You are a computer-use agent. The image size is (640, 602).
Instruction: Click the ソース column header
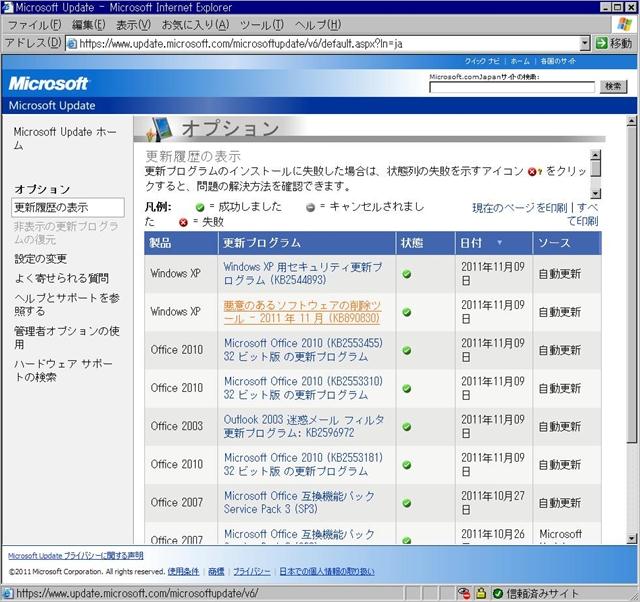pos(567,243)
